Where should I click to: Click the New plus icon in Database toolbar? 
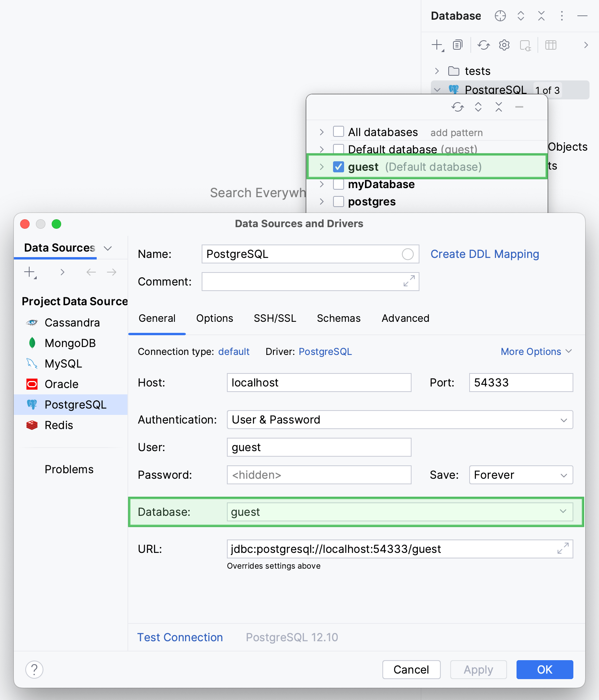pyautogui.click(x=437, y=45)
